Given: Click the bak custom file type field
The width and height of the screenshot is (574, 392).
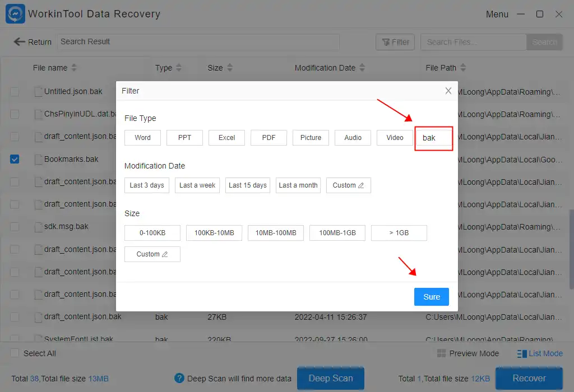Looking at the screenshot, I should pos(433,138).
